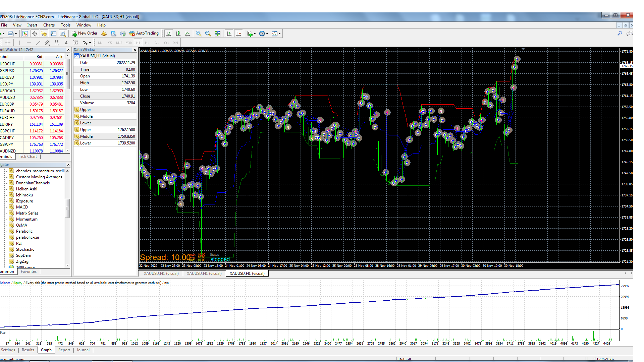Toggle chart auto scroll
The width and height of the screenshot is (644, 362).
(x=229, y=34)
